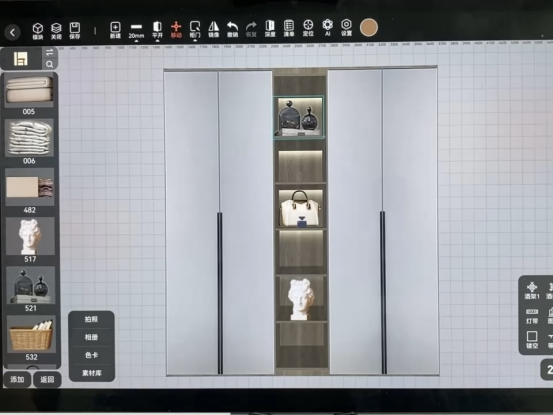The width and height of the screenshot is (553, 415).
Task: Redo action with 恢复 arrow
Action: [251, 30]
